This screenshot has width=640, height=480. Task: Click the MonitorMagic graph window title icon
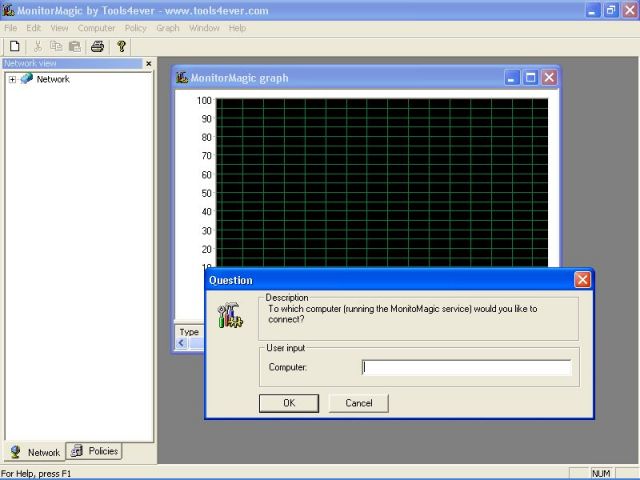pyautogui.click(x=182, y=77)
